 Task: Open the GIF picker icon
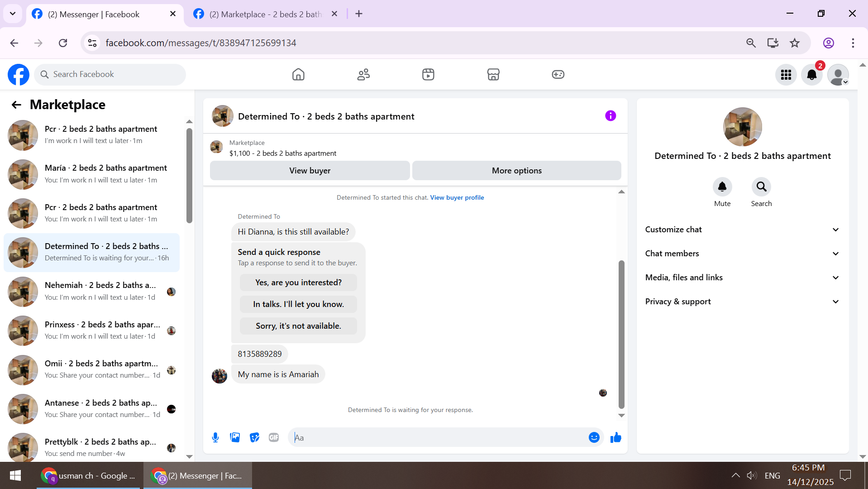274,437
